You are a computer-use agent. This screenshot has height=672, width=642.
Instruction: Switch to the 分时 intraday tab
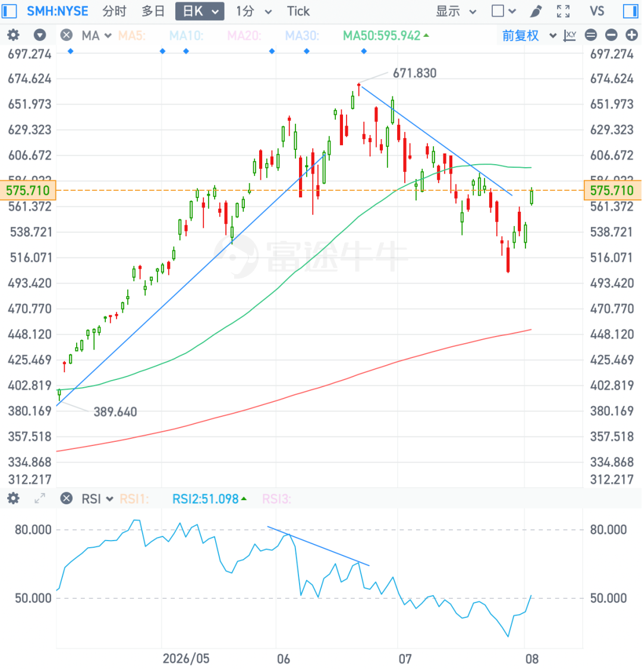click(114, 11)
